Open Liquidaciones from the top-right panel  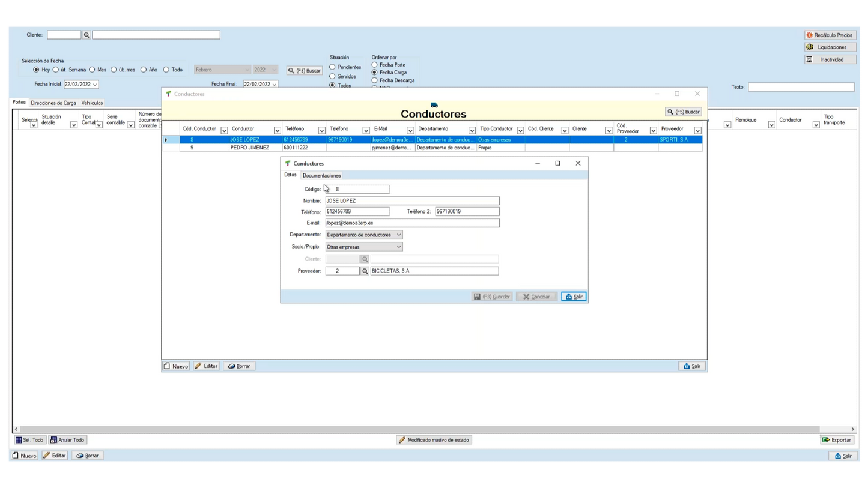pyautogui.click(x=830, y=47)
